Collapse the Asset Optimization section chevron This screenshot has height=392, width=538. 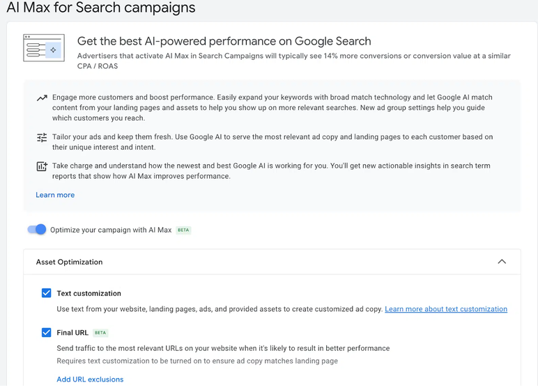pos(502,262)
